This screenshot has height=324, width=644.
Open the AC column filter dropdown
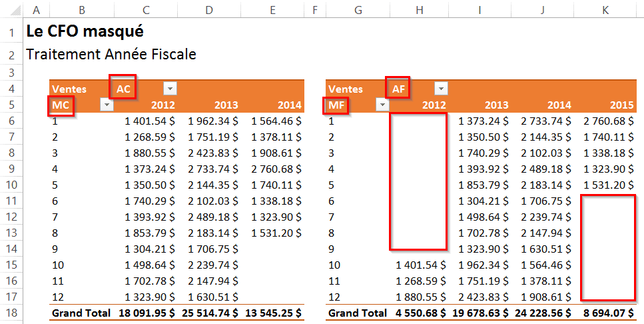pos(170,89)
